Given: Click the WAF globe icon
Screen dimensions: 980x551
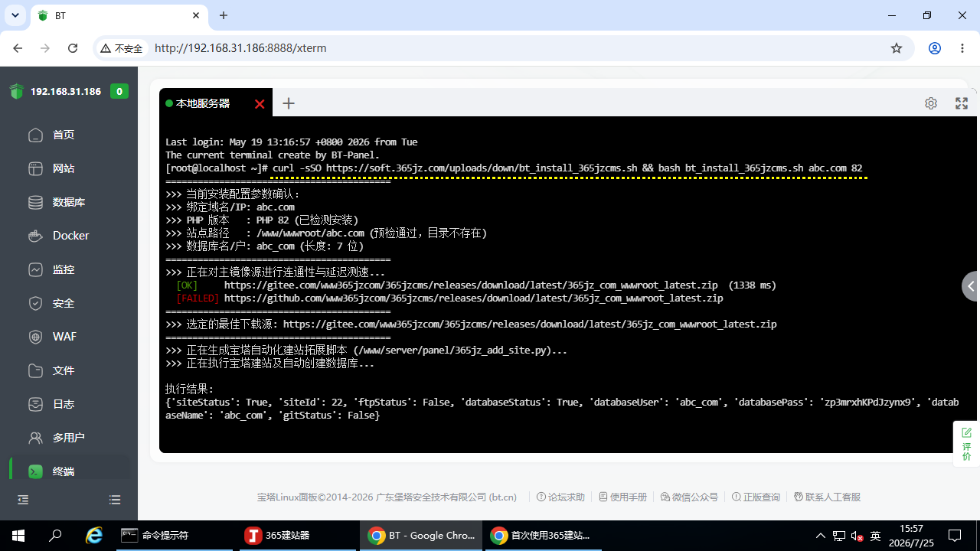Looking at the screenshot, I should click(35, 337).
